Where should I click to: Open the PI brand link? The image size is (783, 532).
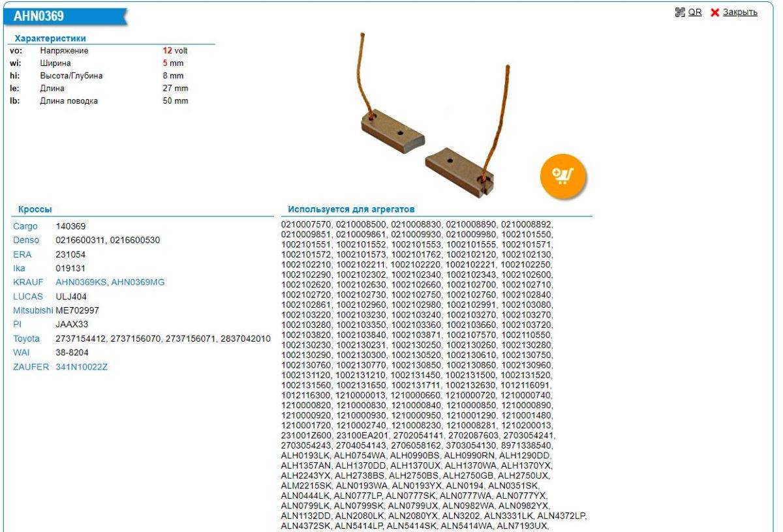click(x=18, y=324)
